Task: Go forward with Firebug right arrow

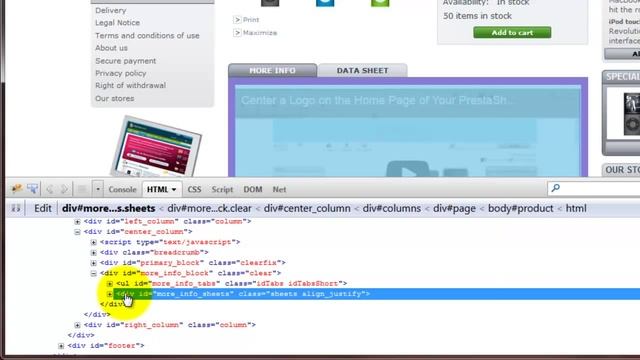Action: (64, 189)
